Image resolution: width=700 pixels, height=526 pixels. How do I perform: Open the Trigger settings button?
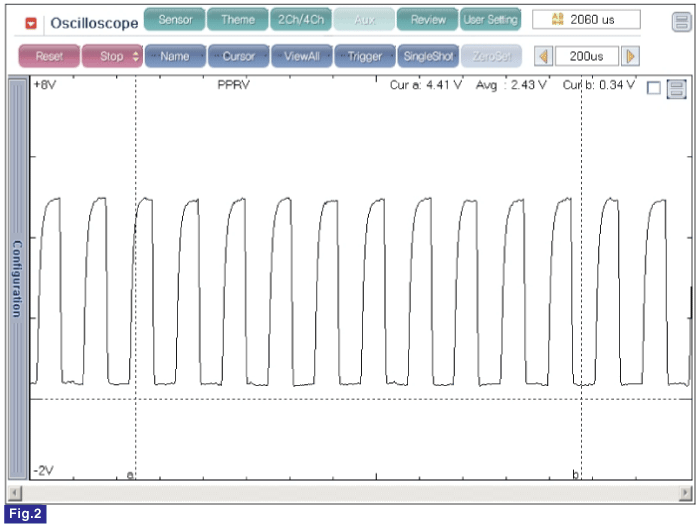click(x=365, y=56)
